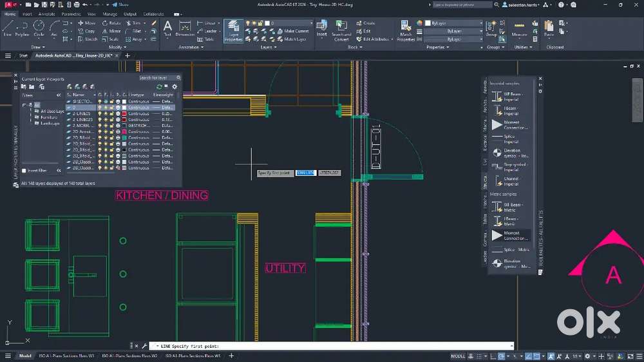Choose the Match Properties tool
Viewport: 644px width, 362px height.
[x=406, y=30]
